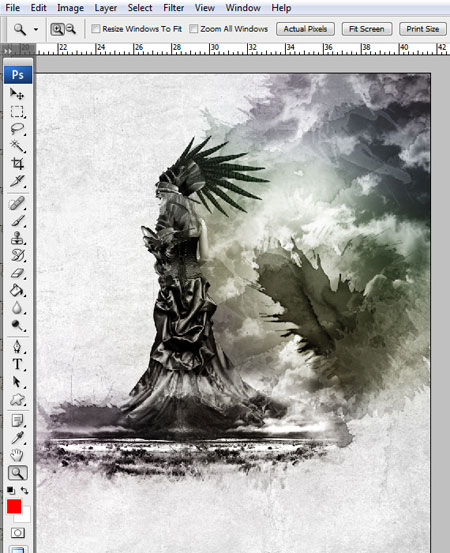The height and width of the screenshot is (553, 450).
Task: Change screen mode at toolbox bottom
Action: (x=18, y=549)
